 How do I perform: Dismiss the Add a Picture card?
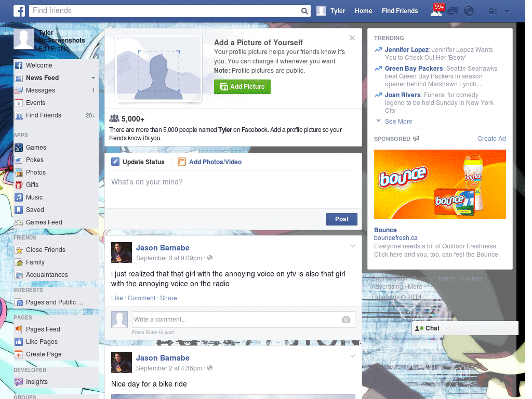tap(352, 38)
